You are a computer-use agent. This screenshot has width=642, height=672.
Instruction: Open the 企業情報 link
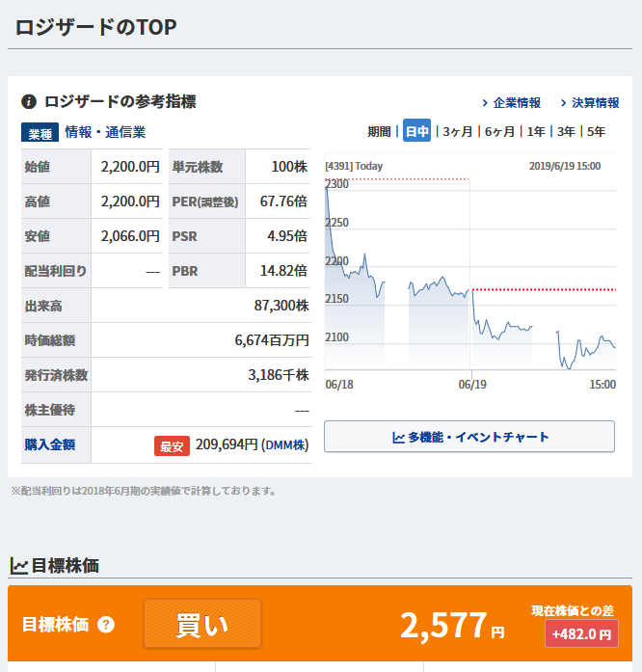click(517, 103)
